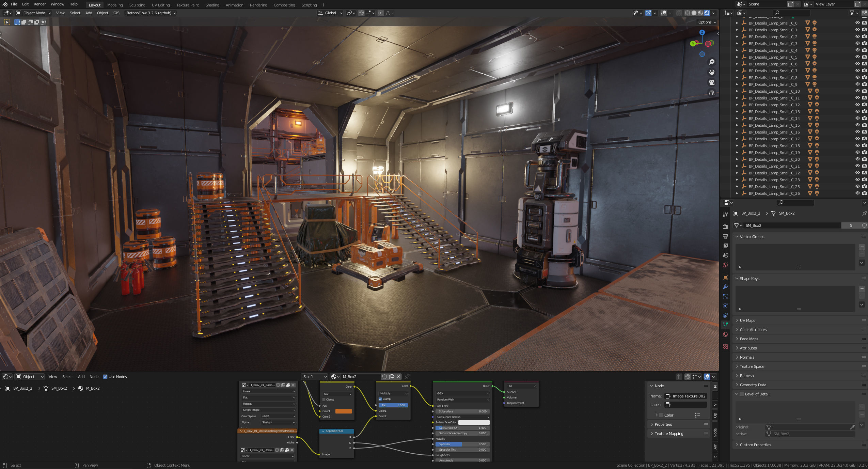Switch perspective/orthographic with grid icon
Image resolution: width=868 pixels, height=469 pixels.
(x=711, y=93)
